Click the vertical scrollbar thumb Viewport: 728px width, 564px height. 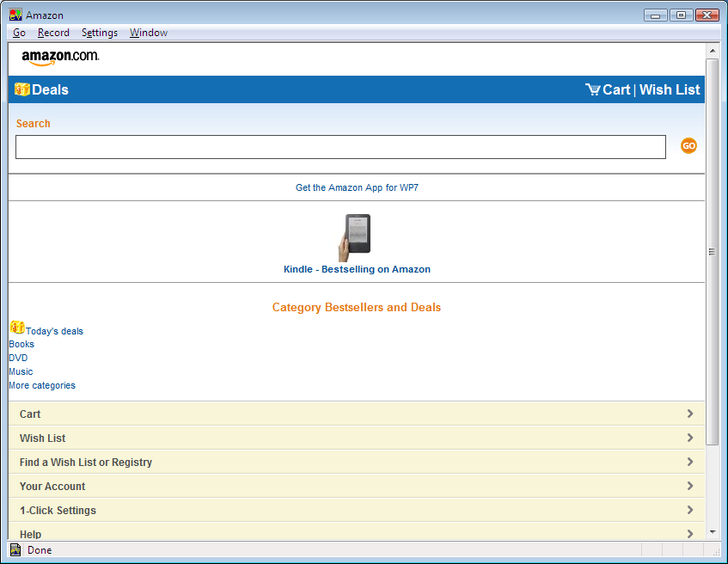pos(713,252)
